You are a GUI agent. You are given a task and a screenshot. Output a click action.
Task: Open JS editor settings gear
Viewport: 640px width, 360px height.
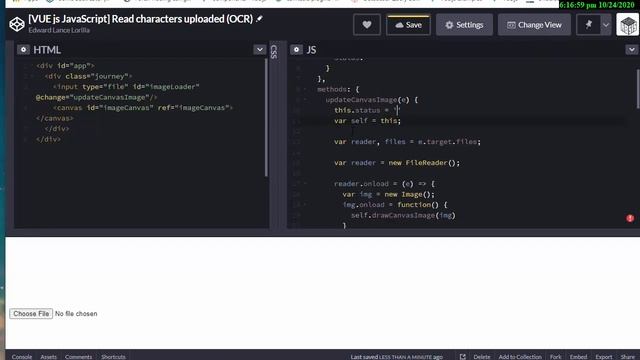tap(296, 50)
